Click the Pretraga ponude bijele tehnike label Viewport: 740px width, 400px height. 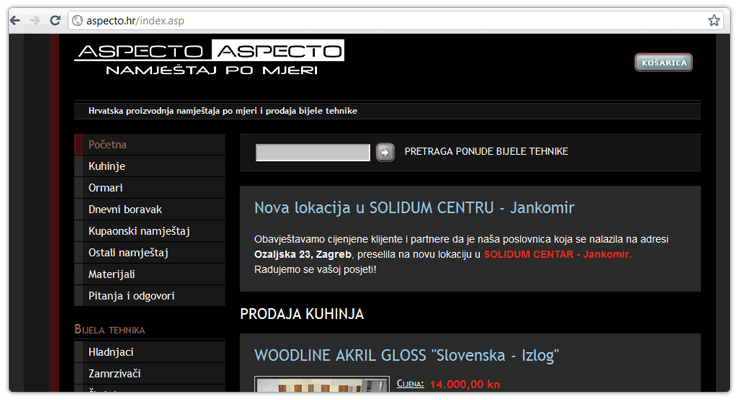[x=486, y=151]
